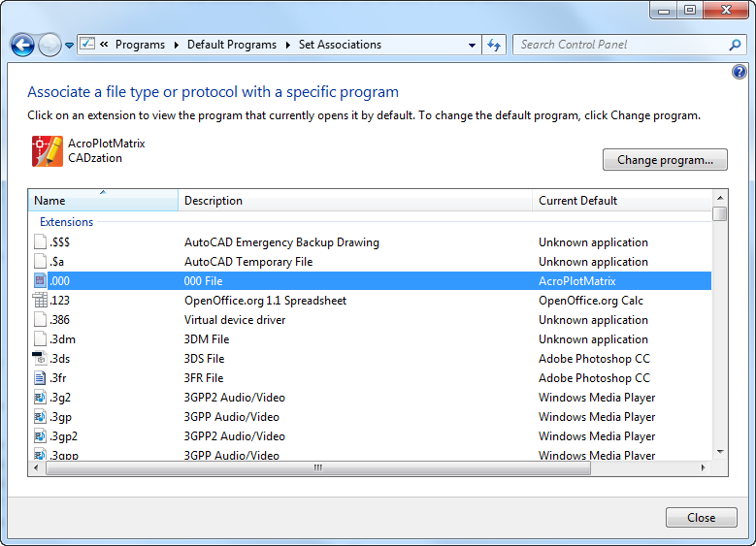
Task: Click the .000 file type icon
Action: 40,280
